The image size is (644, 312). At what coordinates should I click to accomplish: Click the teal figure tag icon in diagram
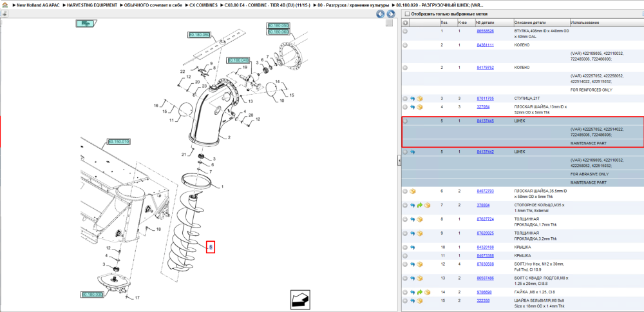(86, 24)
